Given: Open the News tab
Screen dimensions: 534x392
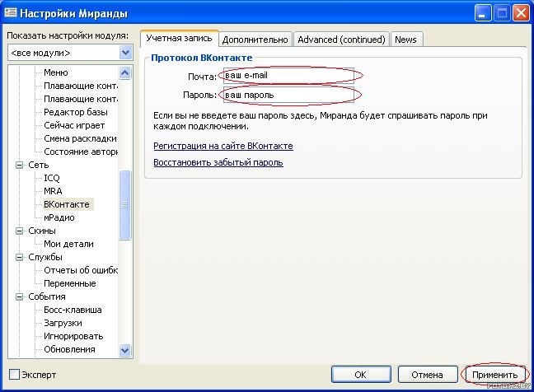Looking at the screenshot, I should [406, 40].
